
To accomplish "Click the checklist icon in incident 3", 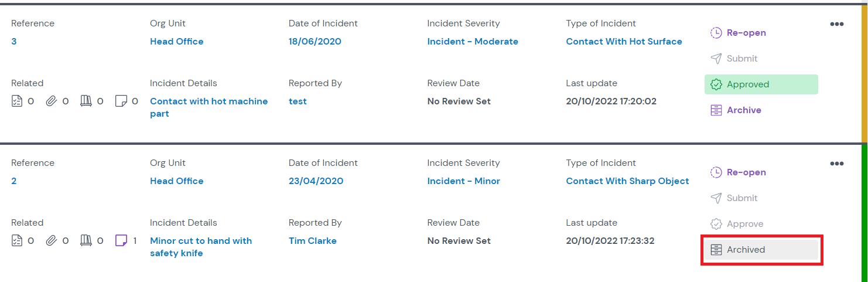I will (17, 101).
